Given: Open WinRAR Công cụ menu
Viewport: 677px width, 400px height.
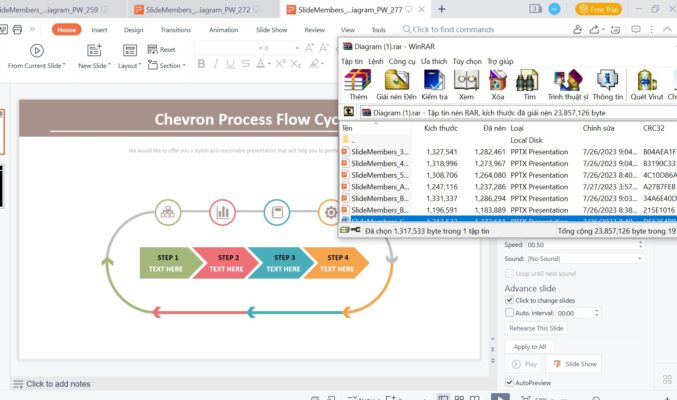Looking at the screenshot, I should (402, 61).
